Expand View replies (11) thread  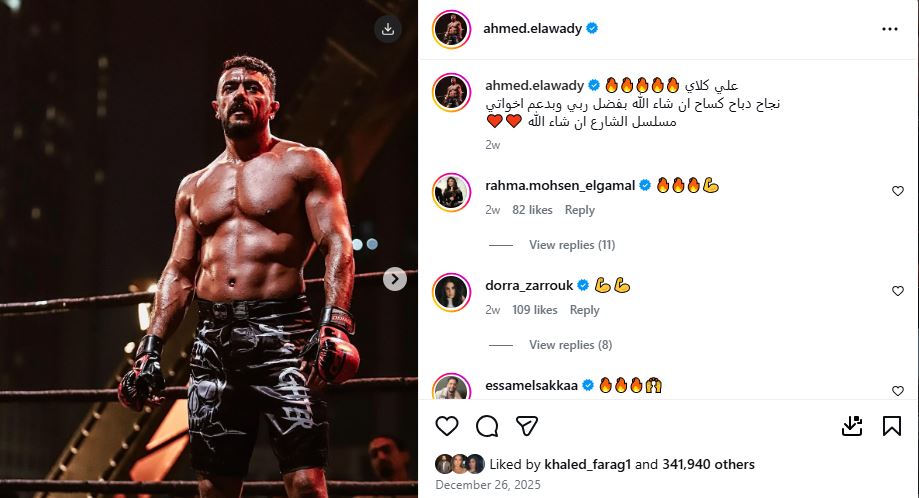pos(571,245)
